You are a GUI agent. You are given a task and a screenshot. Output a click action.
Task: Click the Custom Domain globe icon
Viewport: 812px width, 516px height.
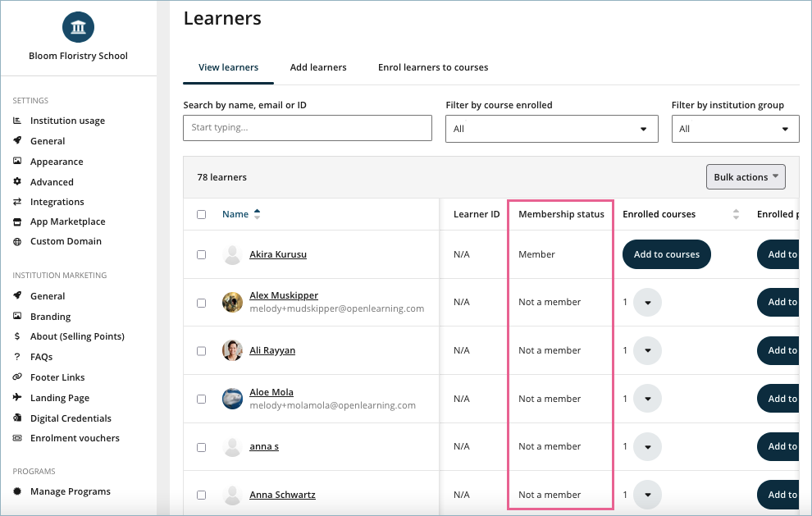coord(17,242)
